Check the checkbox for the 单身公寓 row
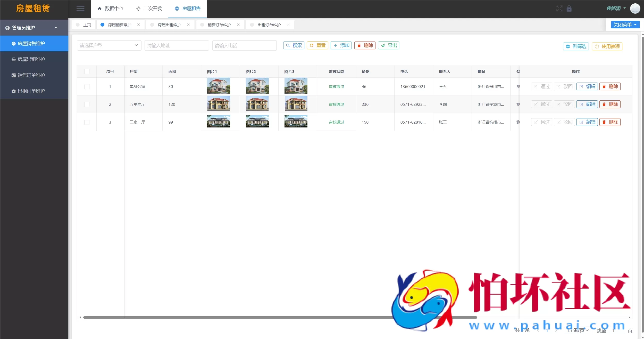 pos(87,86)
